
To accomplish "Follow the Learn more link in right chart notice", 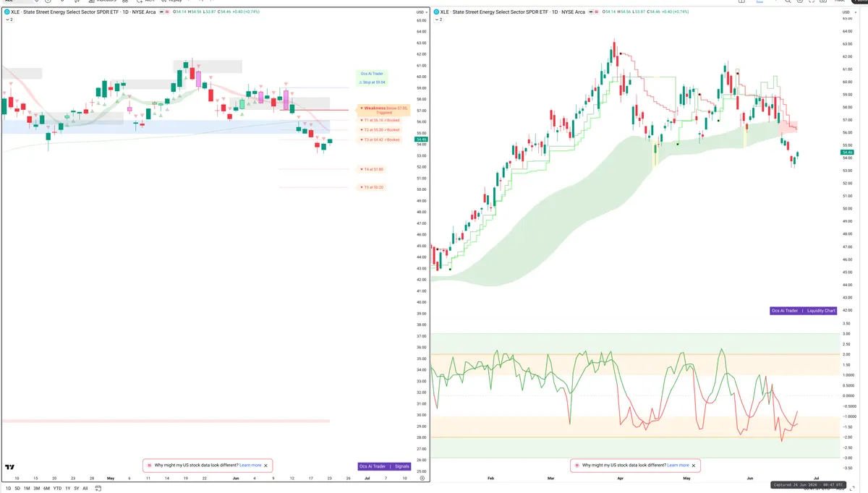I will (678, 466).
